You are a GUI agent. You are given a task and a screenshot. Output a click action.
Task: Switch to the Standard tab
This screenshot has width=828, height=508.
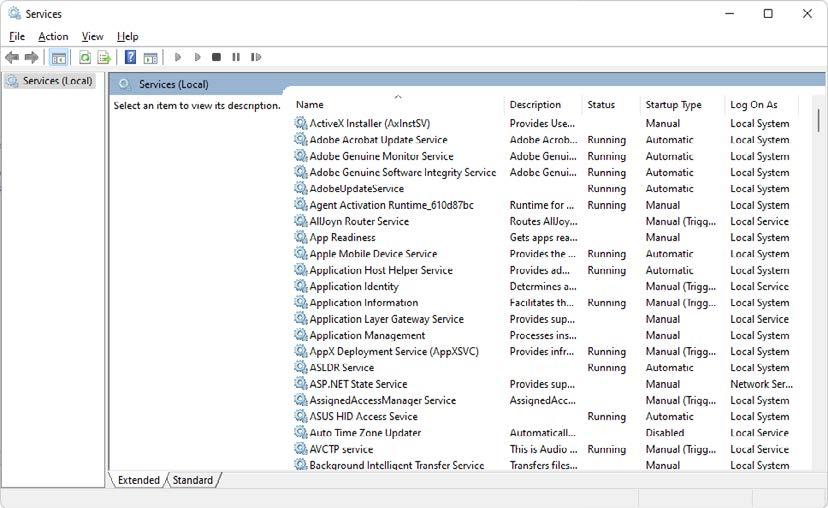pyautogui.click(x=193, y=480)
